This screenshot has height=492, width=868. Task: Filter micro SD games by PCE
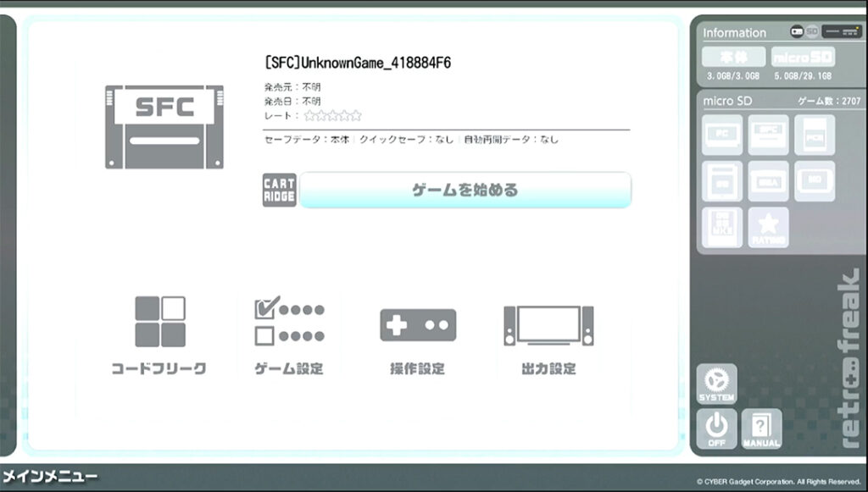point(814,135)
